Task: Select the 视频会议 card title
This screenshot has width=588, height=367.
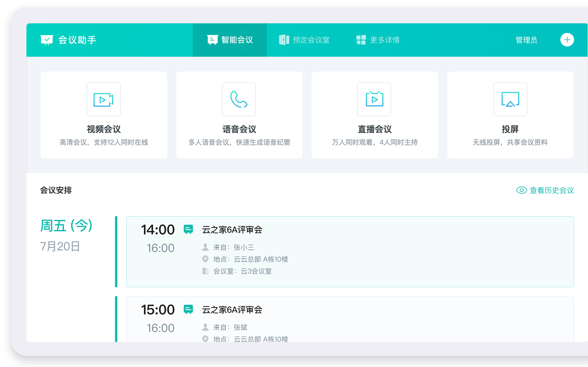Action: (104, 129)
